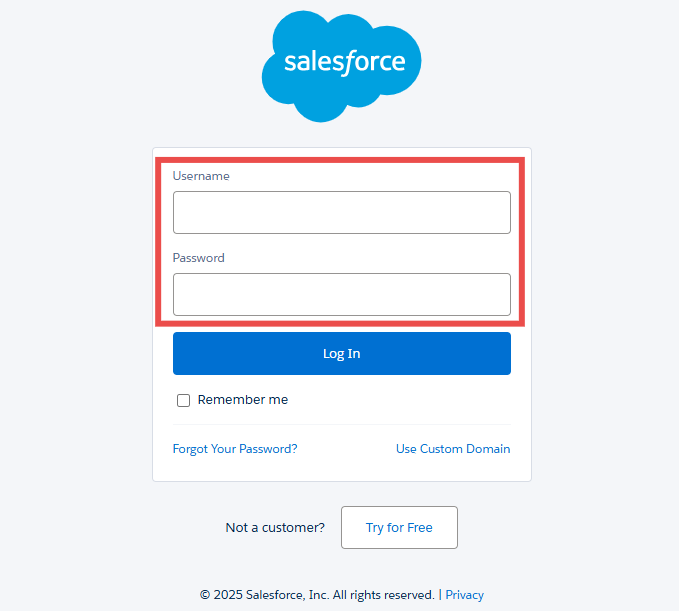Switch to custom domain login
This screenshot has width=679, height=611.
click(x=453, y=449)
